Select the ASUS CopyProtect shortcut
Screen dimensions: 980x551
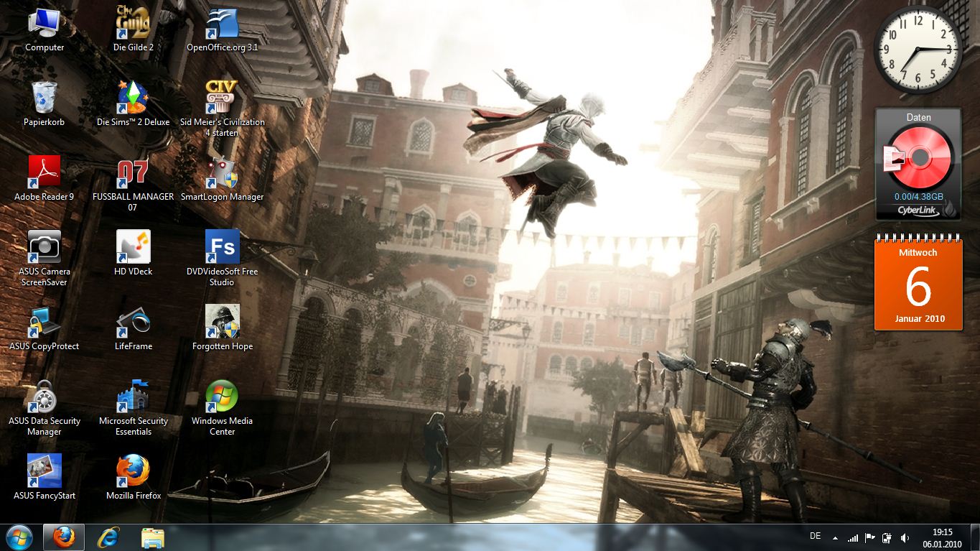click(45, 328)
